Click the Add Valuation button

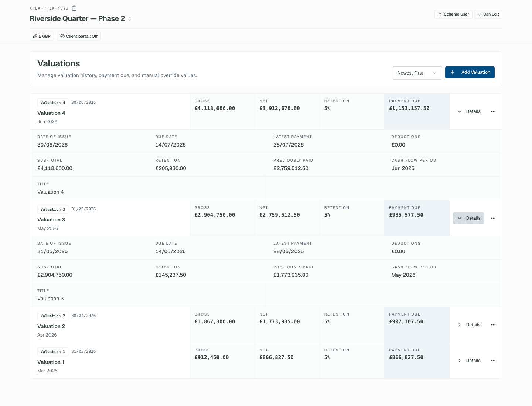point(470,72)
